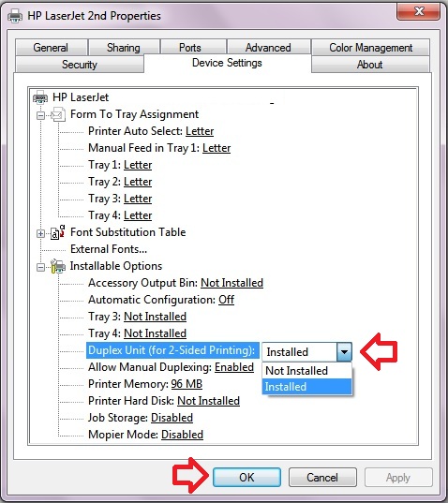Screen dimensions: 448x503
Task: Switch to the Color Management tab
Action: point(370,48)
